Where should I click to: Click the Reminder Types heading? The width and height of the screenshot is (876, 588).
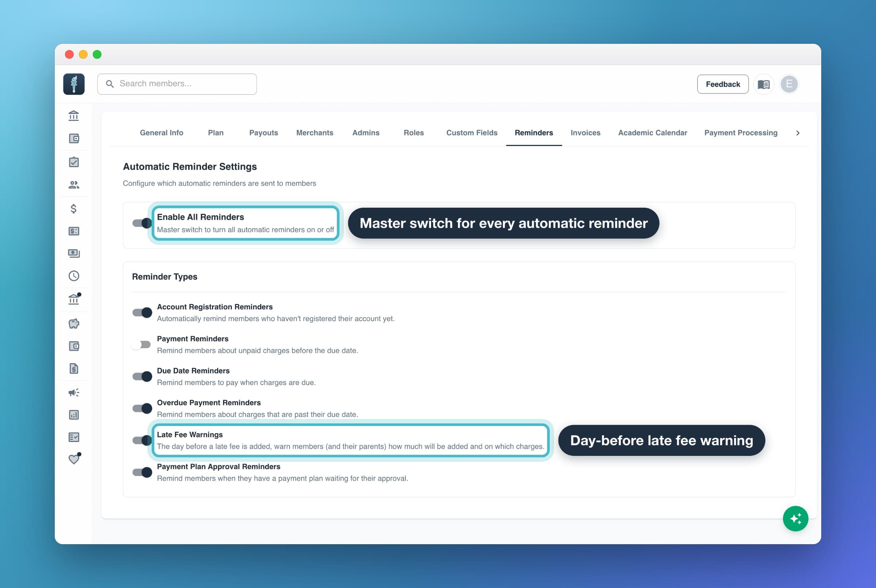(165, 277)
